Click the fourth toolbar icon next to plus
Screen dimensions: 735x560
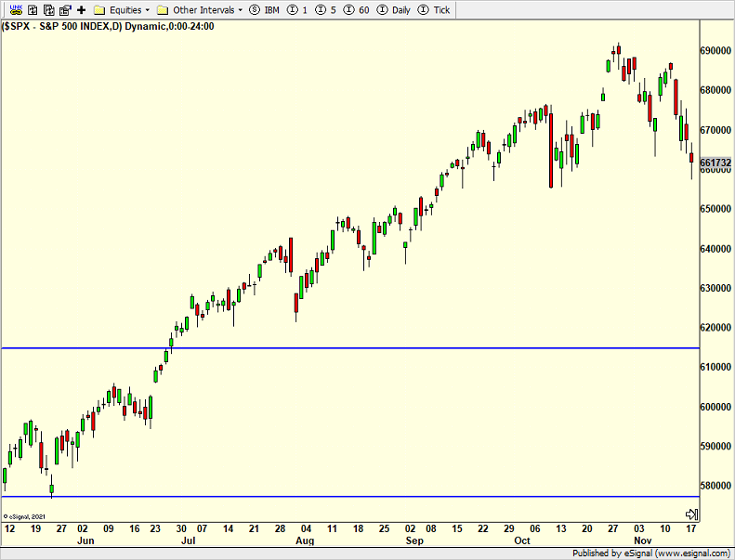(65, 9)
